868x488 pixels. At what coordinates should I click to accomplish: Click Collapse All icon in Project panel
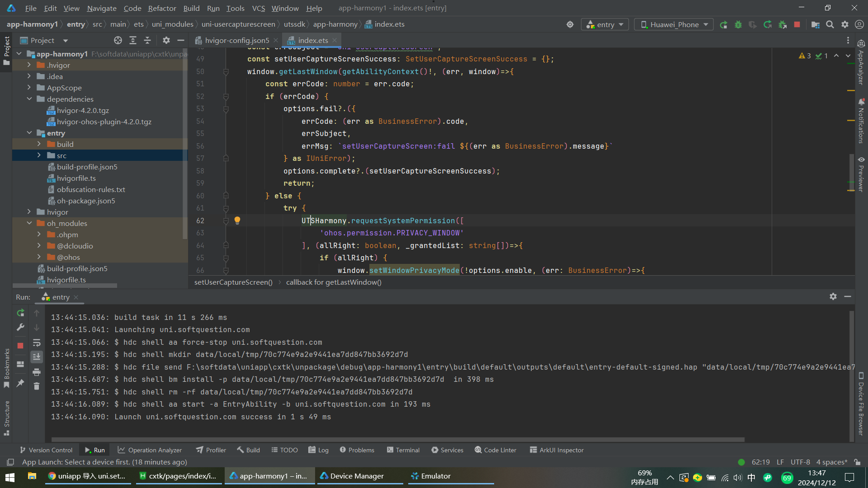pos(147,40)
